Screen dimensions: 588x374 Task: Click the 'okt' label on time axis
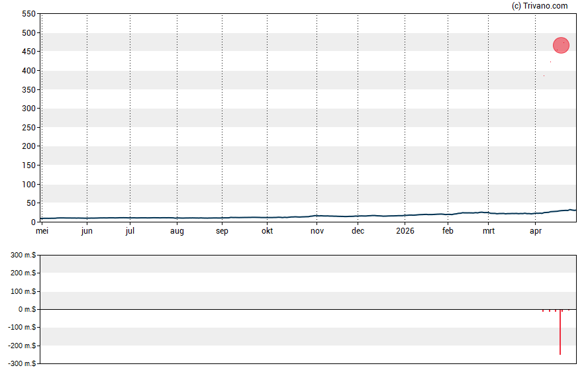click(x=267, y=231)
